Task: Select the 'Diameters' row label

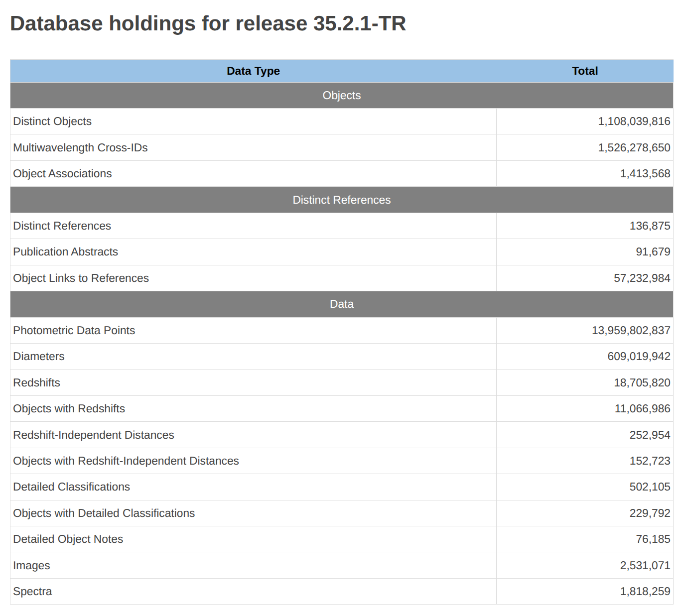Action: [39, 357]
